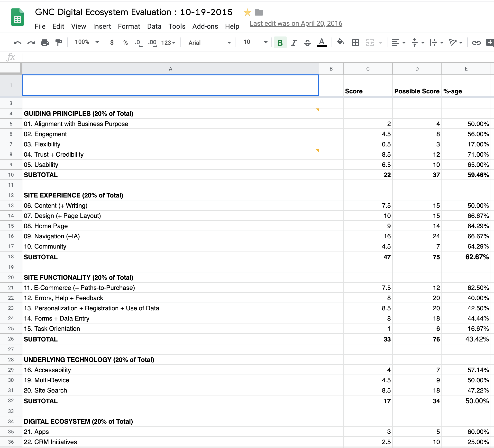Decrease decimal places icon

point(138,43)
